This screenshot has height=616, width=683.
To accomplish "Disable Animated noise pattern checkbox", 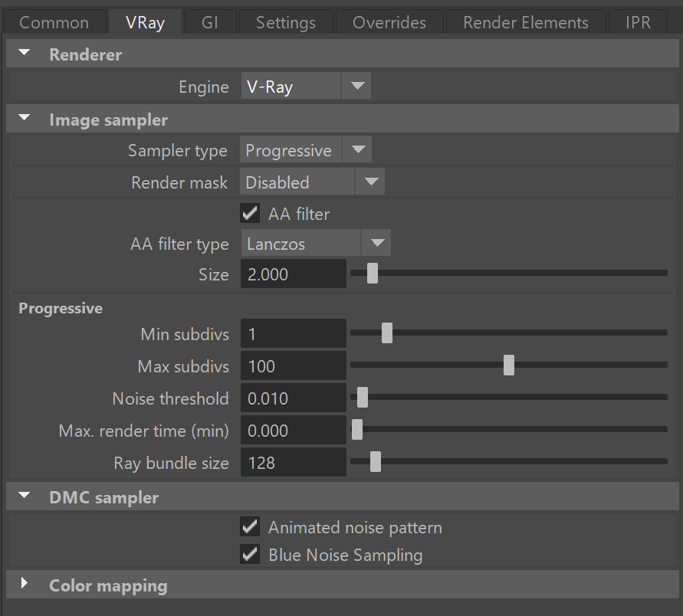I will 250,527.
